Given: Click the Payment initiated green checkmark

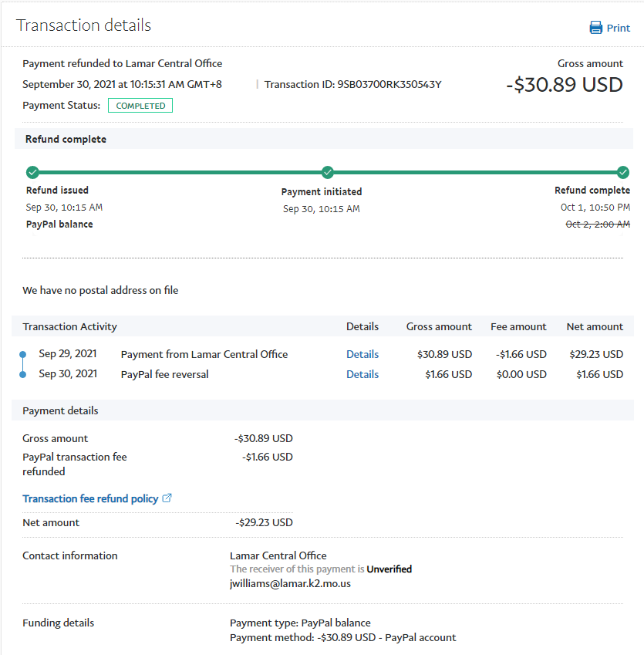Looking at the screenshot, I should tap(327, 172).
